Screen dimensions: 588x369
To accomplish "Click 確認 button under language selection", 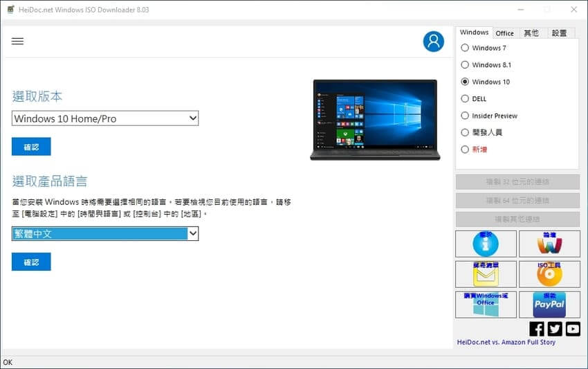I will pos(31,262).
